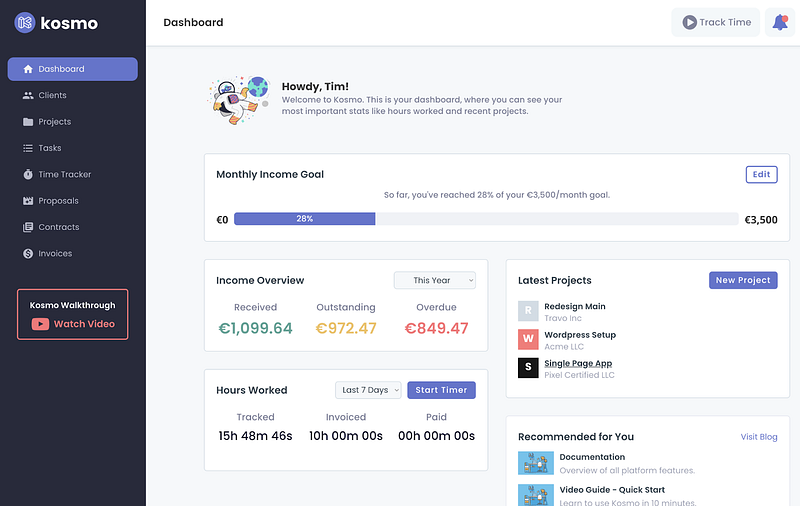Image resolution: width=800 pixels, height=506 pixels.
Task: Open the Last 7 Days dropdown
Action: point(368,390)
